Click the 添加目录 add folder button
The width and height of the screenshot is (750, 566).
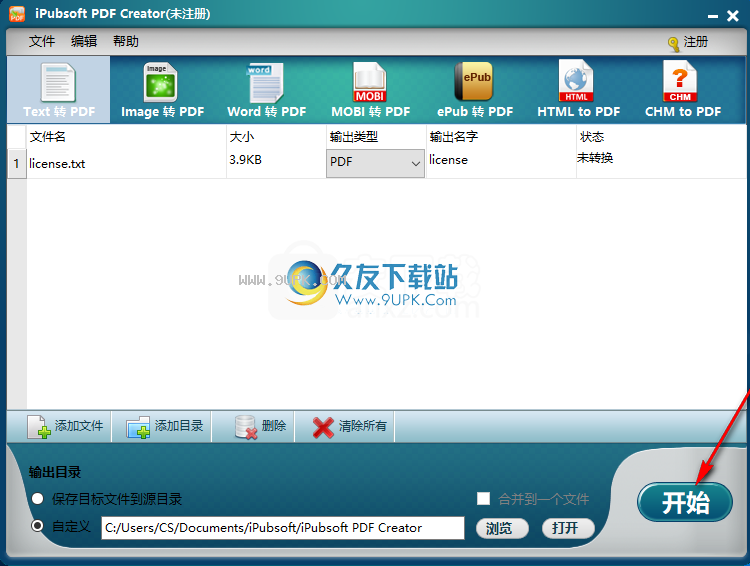pyautogui.click(x=164, y=426)
